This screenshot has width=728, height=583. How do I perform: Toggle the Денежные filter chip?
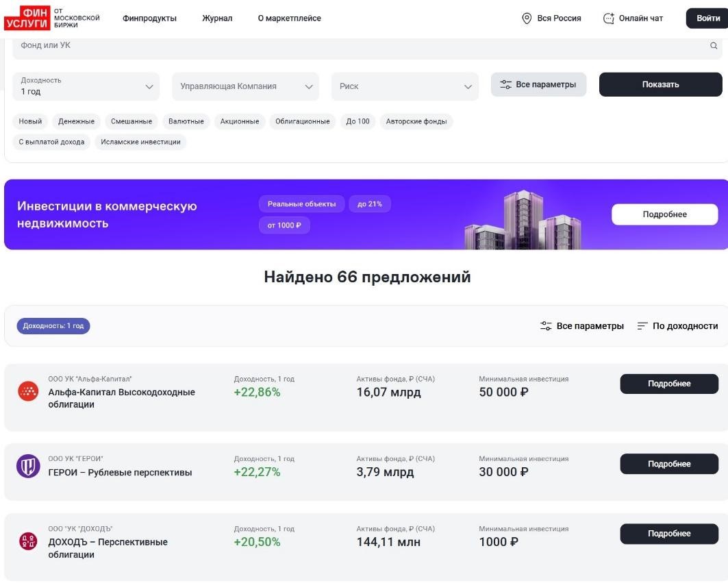coord(76,121)
